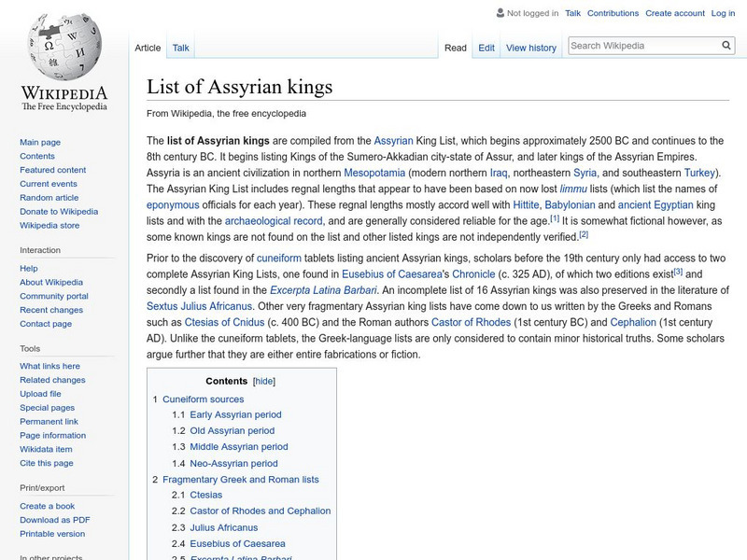747x560 pixels.
Task: Click footnote reference [2]
Action: click(584, 234)
